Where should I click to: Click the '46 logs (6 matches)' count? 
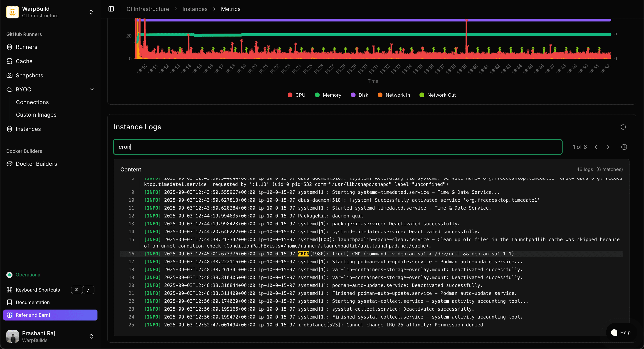(x=600, y=169)
